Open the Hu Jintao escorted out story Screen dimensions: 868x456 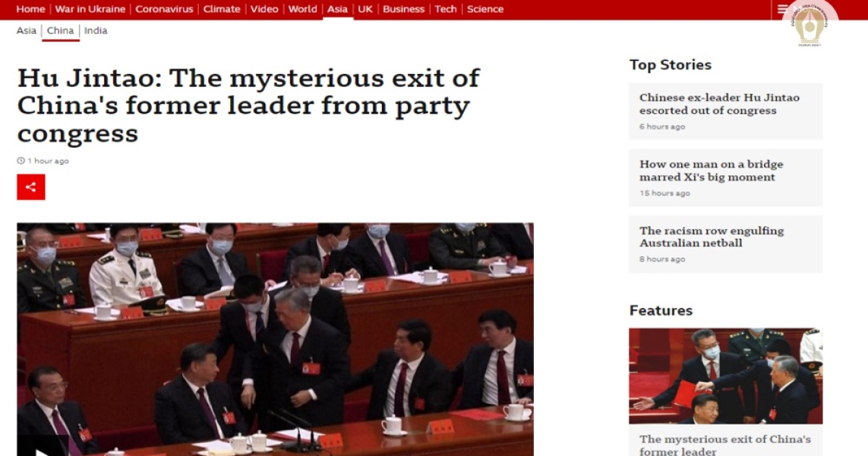[720, 104]
